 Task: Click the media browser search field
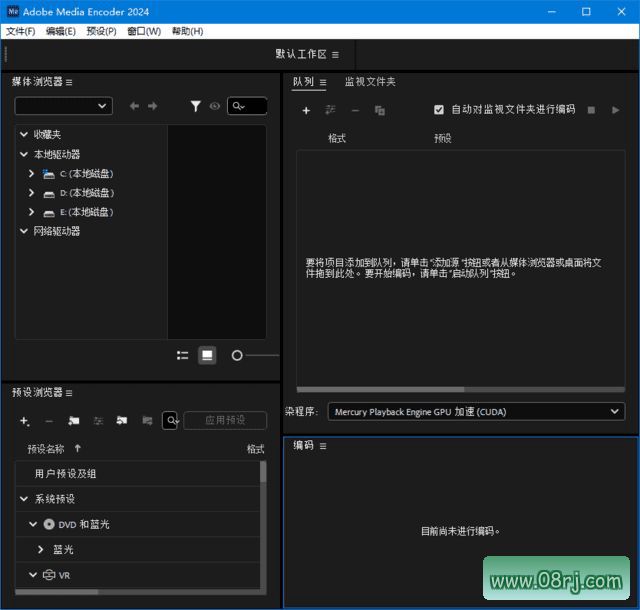pos(247,106)
